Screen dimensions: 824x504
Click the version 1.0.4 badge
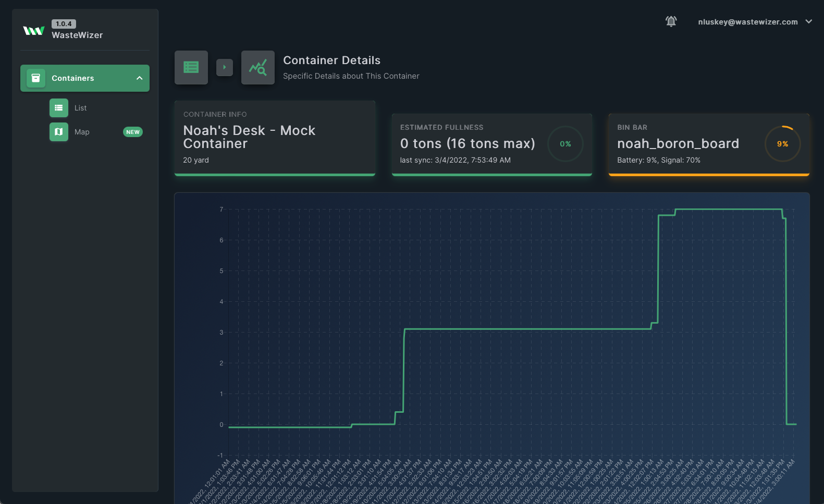tap(64, 24)
